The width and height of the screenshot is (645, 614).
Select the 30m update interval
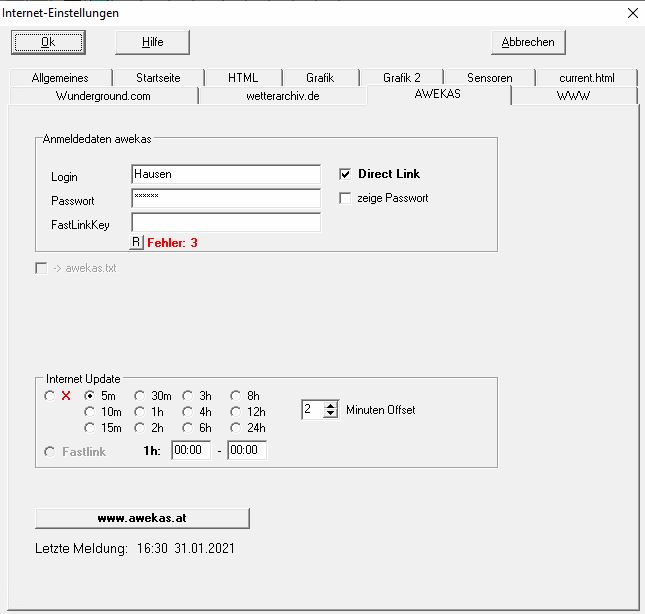[x=140, y=396]
